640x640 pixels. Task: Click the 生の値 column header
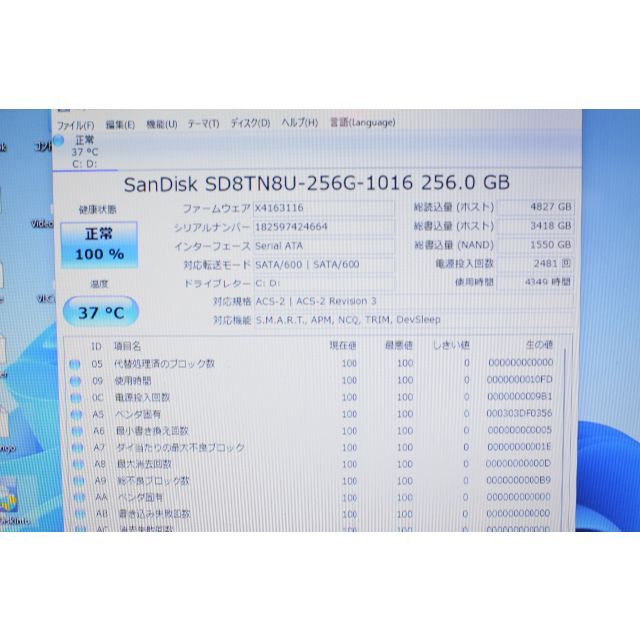coord(539,345)
